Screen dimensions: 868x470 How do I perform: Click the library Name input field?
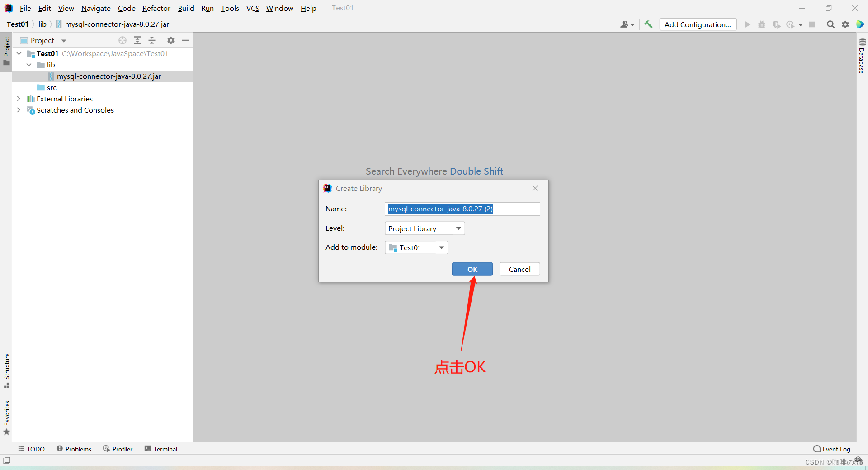(x=462, y=209)
